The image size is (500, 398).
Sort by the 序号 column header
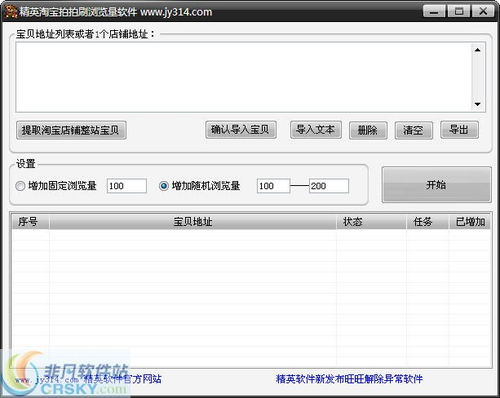point(30,222)
